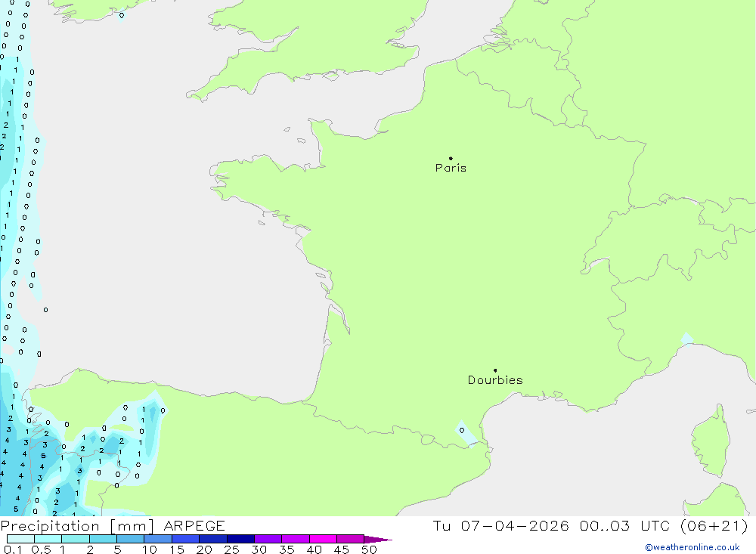Pick the 0.1–0.5 mm legend swatch

pyautogui.click(x=20, y=539)
